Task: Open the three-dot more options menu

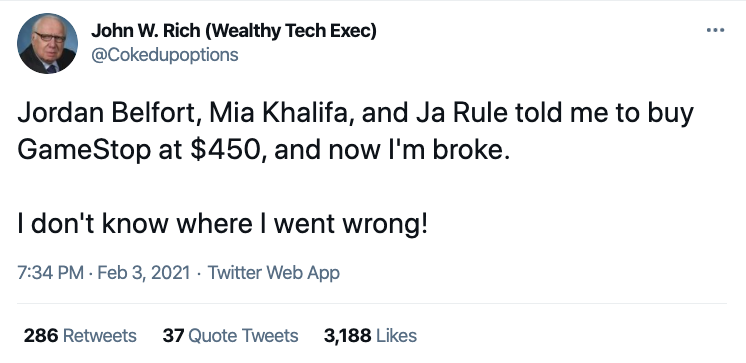Action: (x=715, y=30)
